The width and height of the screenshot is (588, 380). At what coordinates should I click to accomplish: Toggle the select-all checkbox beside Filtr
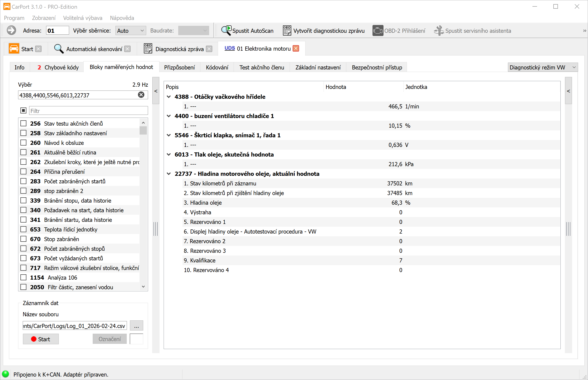pyautogui.click(x=23, y=110)
